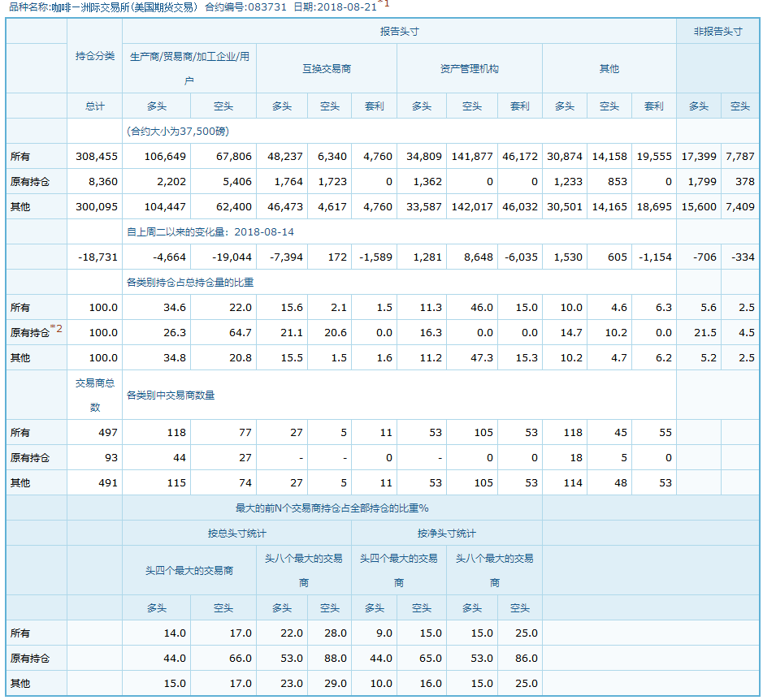Click the 总计 header cell

pos(94,106)
